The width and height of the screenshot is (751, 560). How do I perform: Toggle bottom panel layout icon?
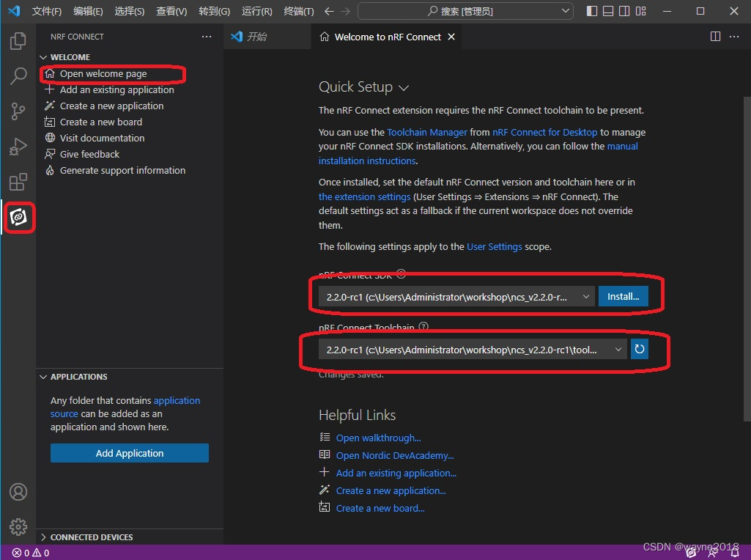pos(608,11)
